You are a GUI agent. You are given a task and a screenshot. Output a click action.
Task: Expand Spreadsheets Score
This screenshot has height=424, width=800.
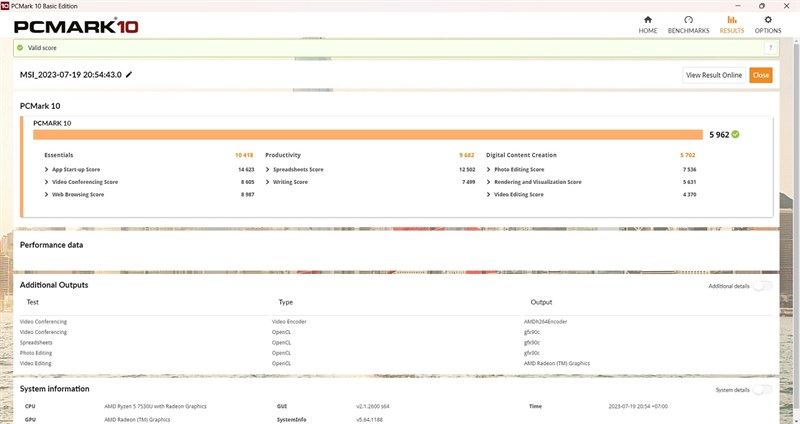click(268, 169)
